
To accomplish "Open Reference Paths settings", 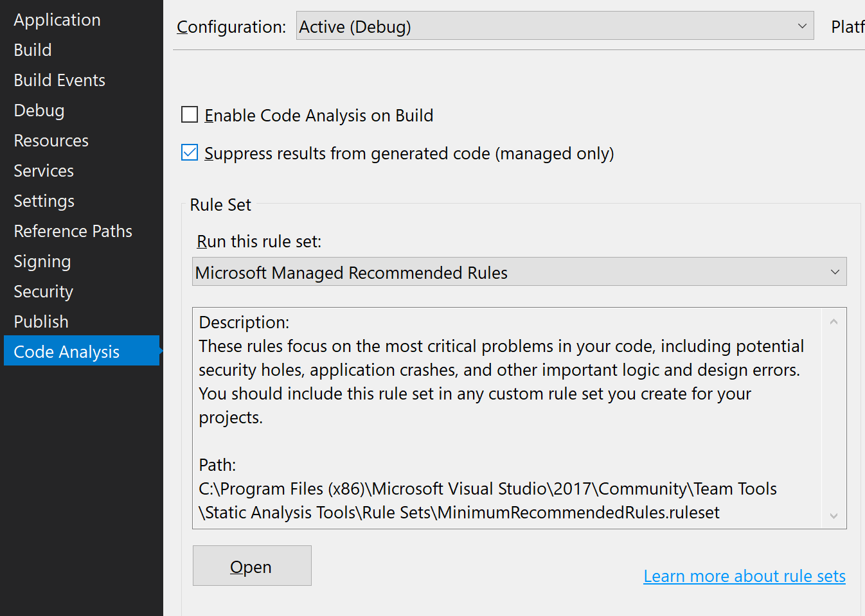I will coord(73,231).
